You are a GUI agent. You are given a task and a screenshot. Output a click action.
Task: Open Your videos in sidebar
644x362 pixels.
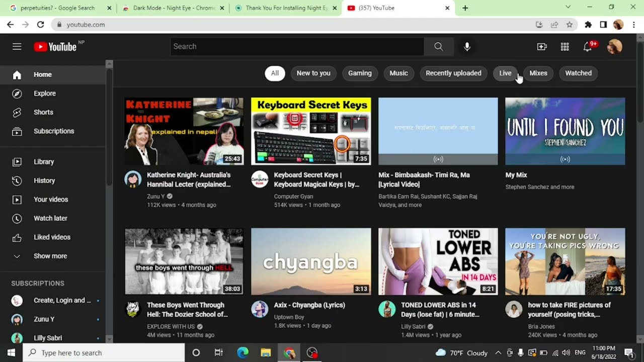pyautogui.click(x=53, y=200)
